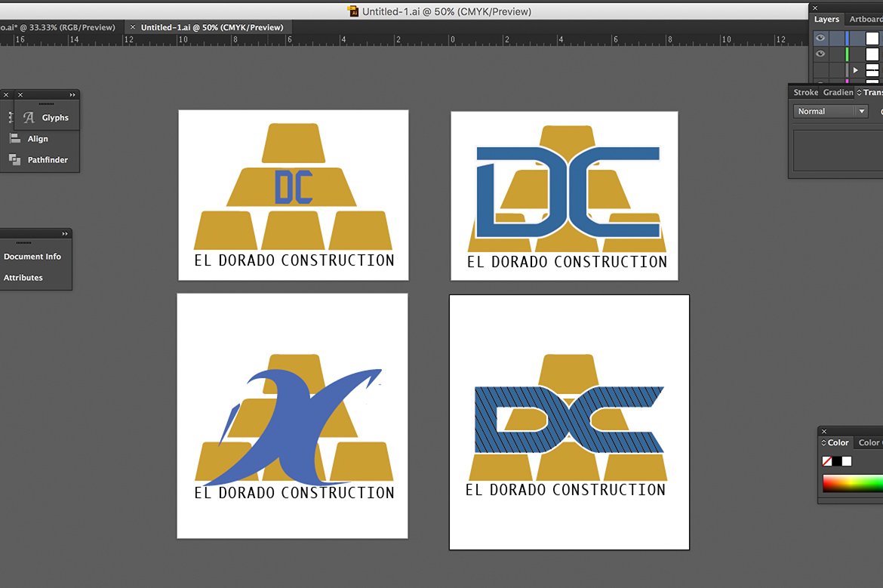
Task: Cycle Color panel view with double-arrow
Action: point(823,443)
